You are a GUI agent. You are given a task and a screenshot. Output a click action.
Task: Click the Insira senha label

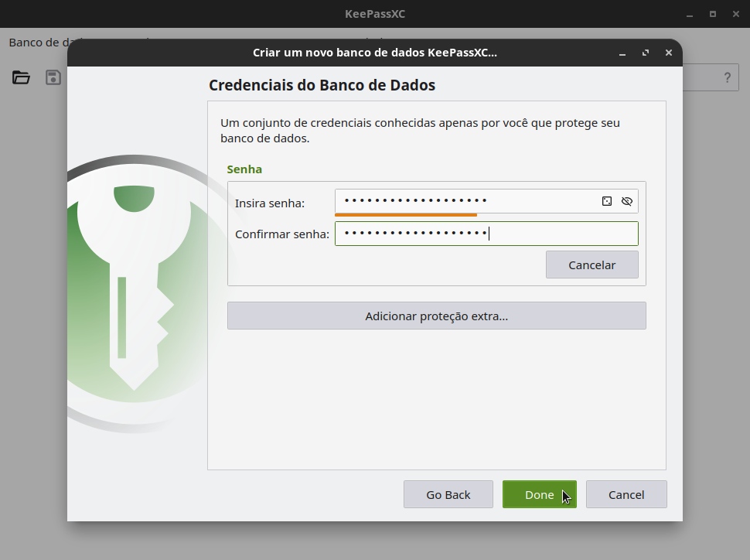coord(270,203)
